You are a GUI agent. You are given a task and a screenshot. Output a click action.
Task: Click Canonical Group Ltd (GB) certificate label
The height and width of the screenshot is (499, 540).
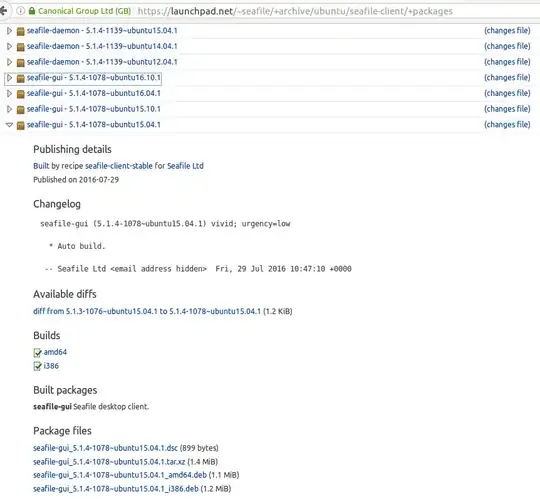84,11
